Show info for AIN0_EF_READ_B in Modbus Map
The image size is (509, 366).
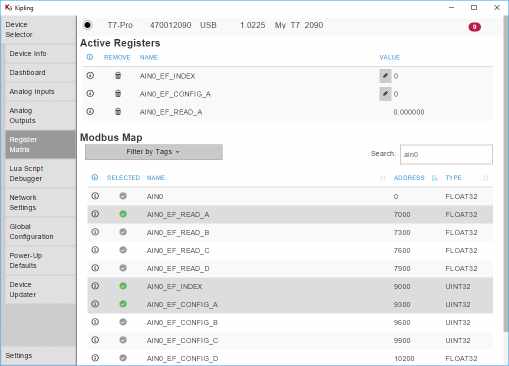(x=95, y=232)
